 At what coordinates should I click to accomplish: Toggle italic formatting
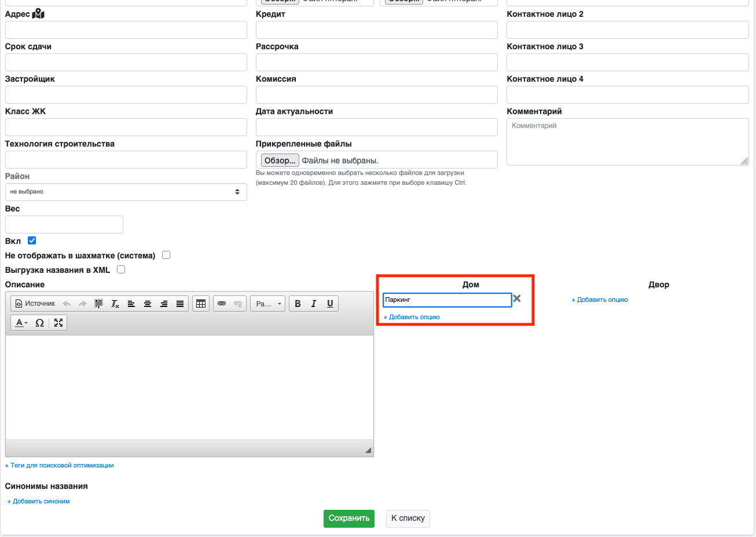(314, 304)
